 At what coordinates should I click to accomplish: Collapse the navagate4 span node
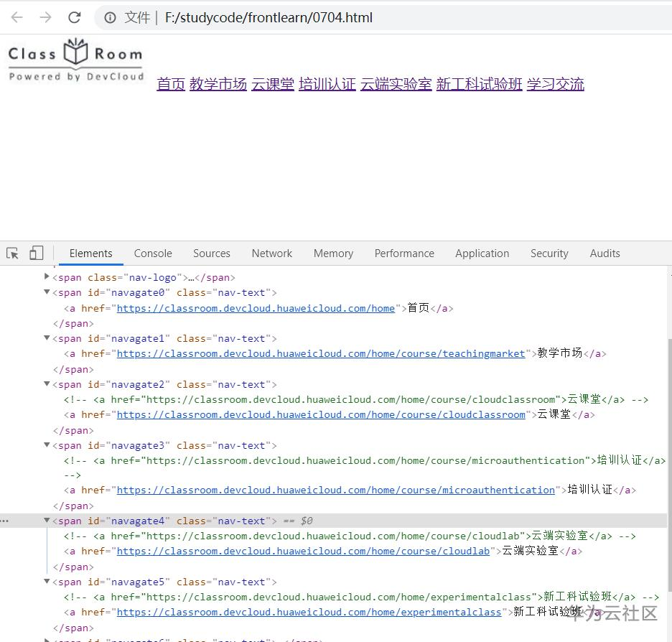pos(47,521)
